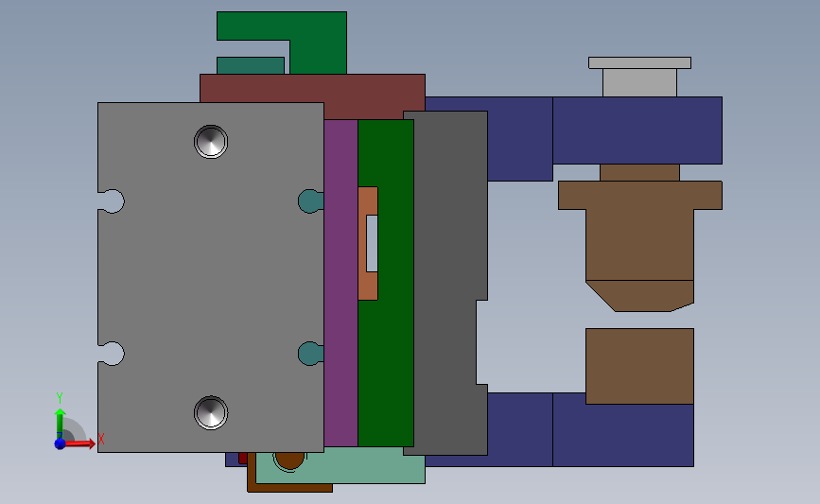Select the lower-left semicircular notch of grey plate
820x504 pixels.
pos(112,354)
